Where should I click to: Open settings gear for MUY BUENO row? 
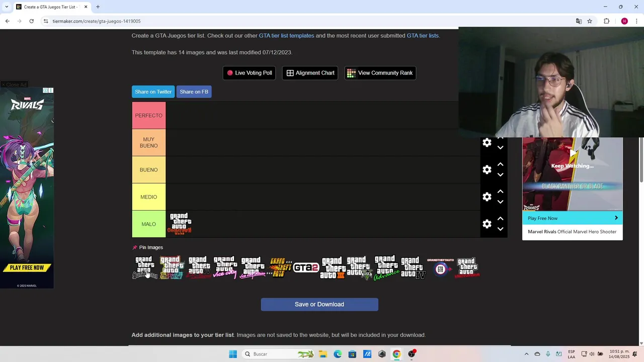(487, 143)
